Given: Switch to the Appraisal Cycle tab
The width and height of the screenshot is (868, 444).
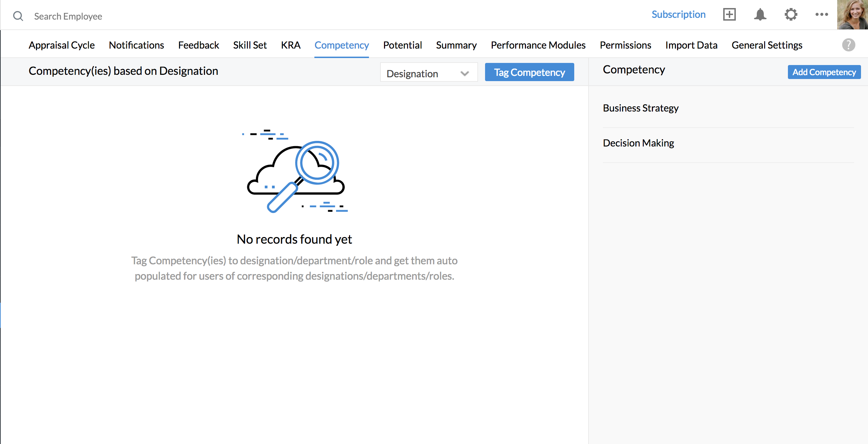Looking at the screenshot, I should tap(62, 45).
